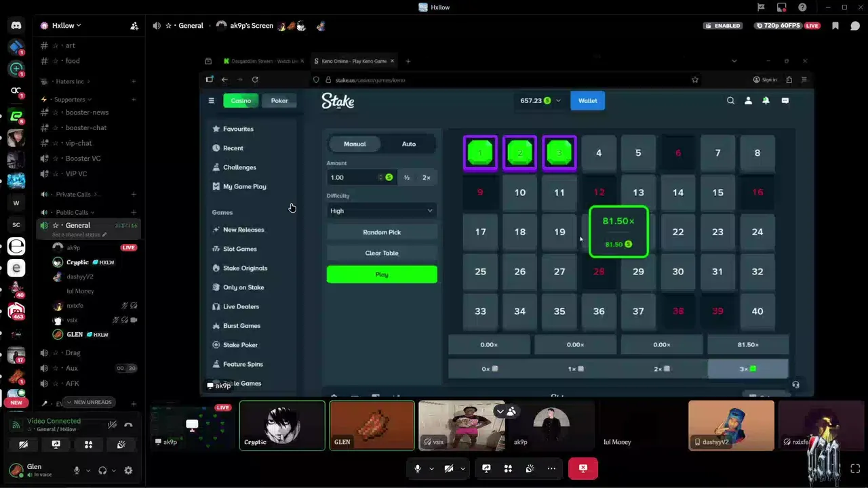This screenshot has height=488, width=868.
Task: Click the Clear Table button
Action: click(382, 253)
